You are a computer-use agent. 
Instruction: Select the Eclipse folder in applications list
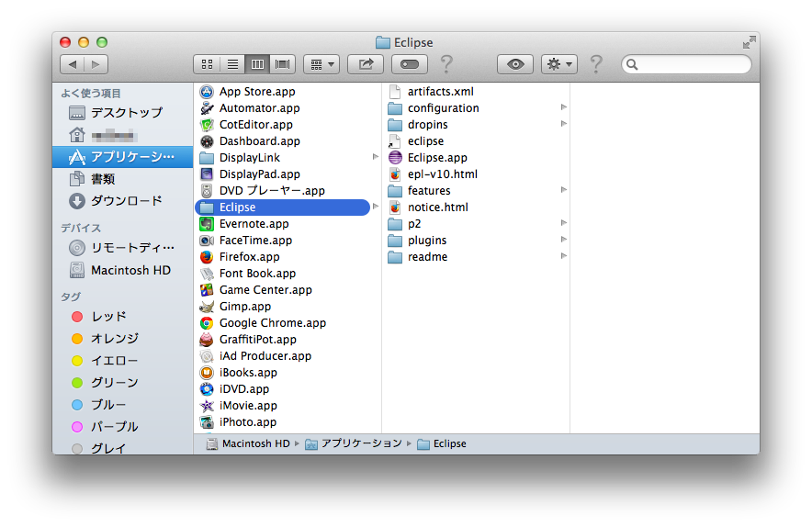(x=282, y=207)
